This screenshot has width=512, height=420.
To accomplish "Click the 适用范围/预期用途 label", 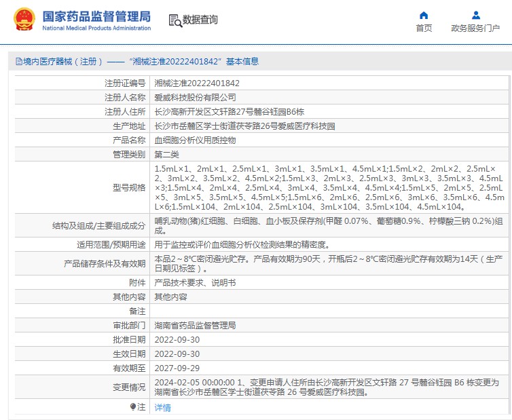I will click(x=111, y=244).
